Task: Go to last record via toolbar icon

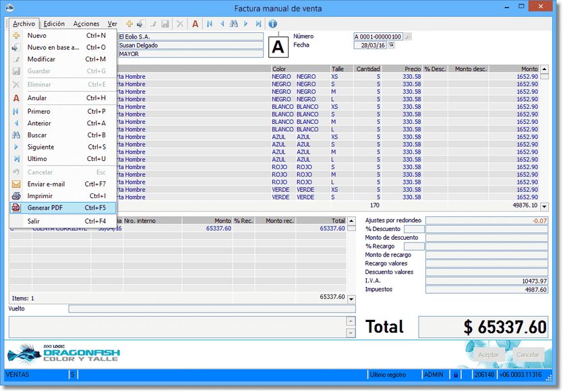Action: point(258,24)
